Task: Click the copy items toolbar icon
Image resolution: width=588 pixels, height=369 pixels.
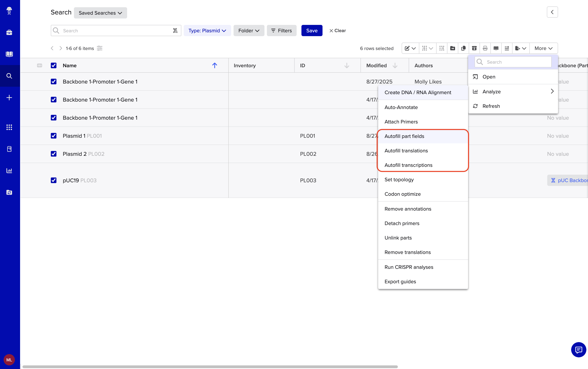Action: point(463,48)
